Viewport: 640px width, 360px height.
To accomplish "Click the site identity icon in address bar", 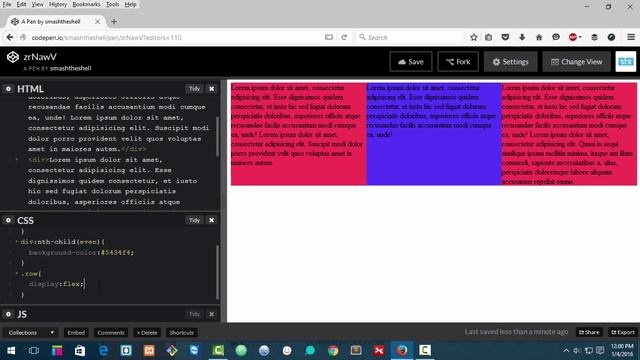I will [x=23, y=37].
